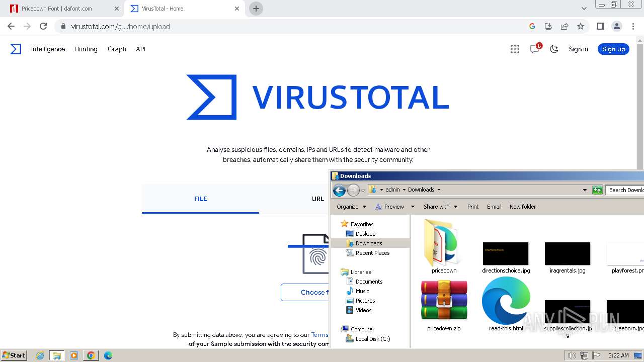Click E-mail in the Explorer toolbar
Viewport: 644px width, 362px height.
pos(494,207)
